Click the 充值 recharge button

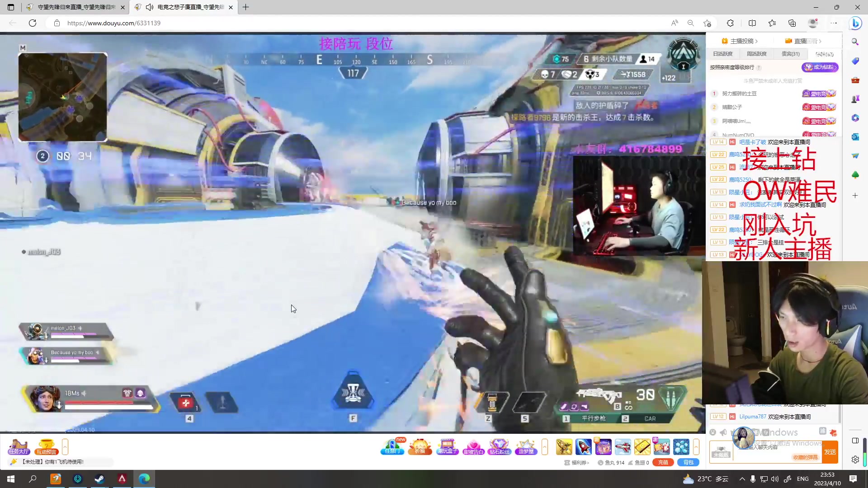pos(663,462)
